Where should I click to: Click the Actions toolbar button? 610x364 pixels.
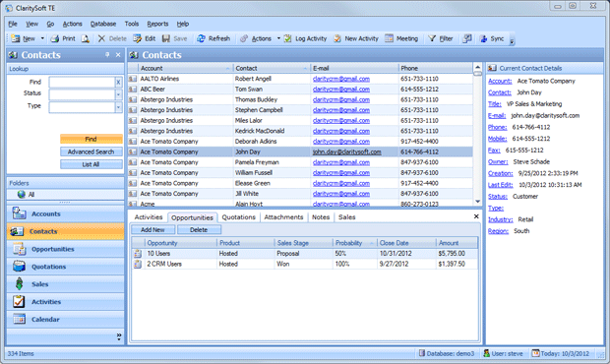click(256, 38)
